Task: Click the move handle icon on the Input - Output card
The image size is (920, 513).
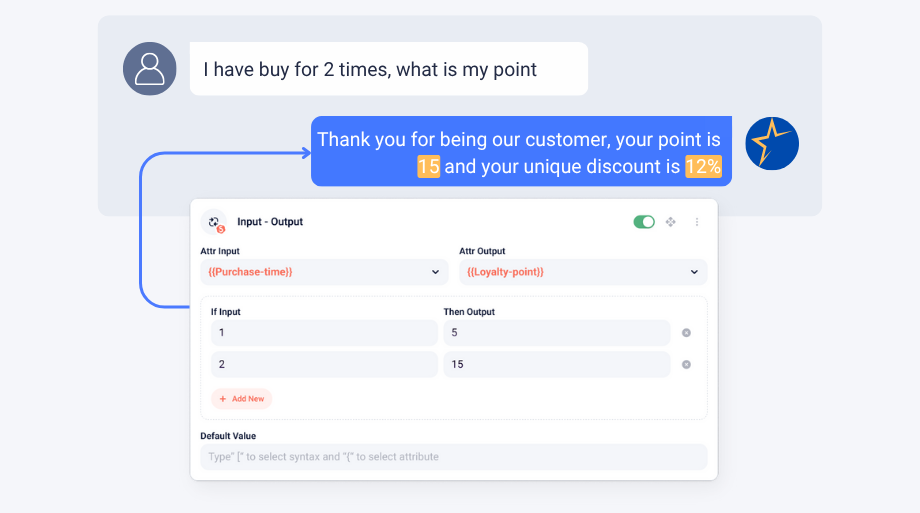Action: coord(671,222)
